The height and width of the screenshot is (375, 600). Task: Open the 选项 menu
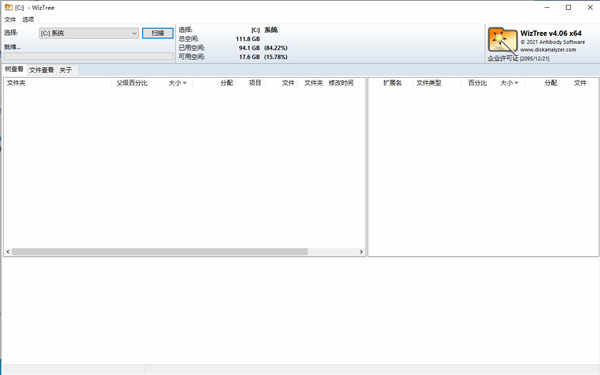pos(28,19)
